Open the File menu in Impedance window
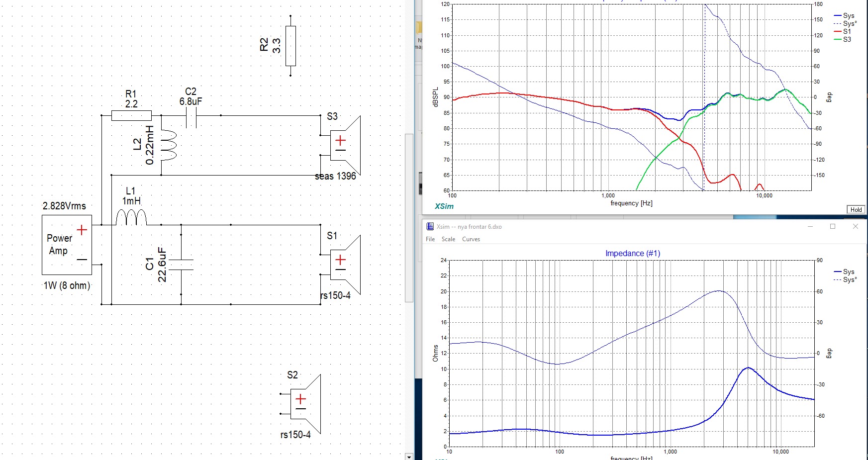The width and height of the screenshot is (868, 460). coord(430,239)
